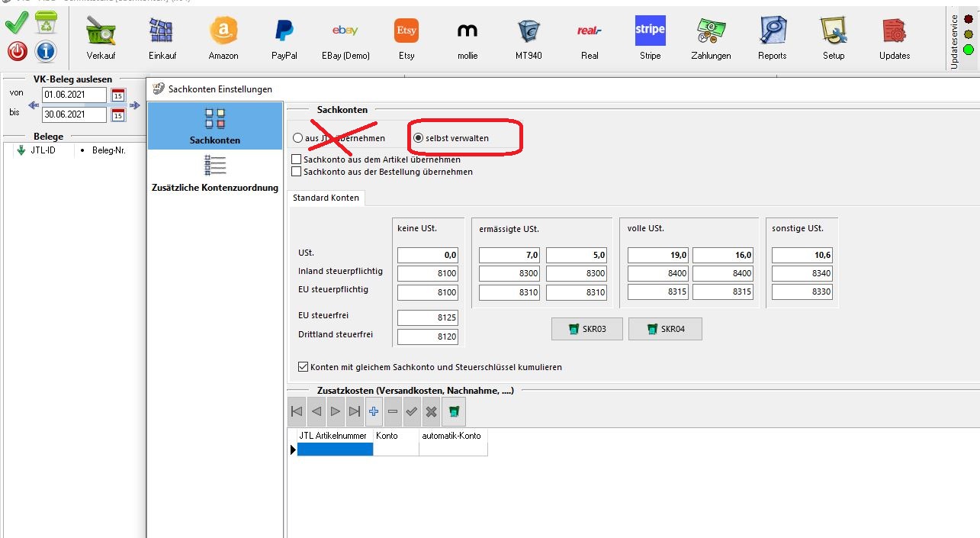Open Reports from the toolbar
This screenshot has height=538, width=980.
pos(772,37)
